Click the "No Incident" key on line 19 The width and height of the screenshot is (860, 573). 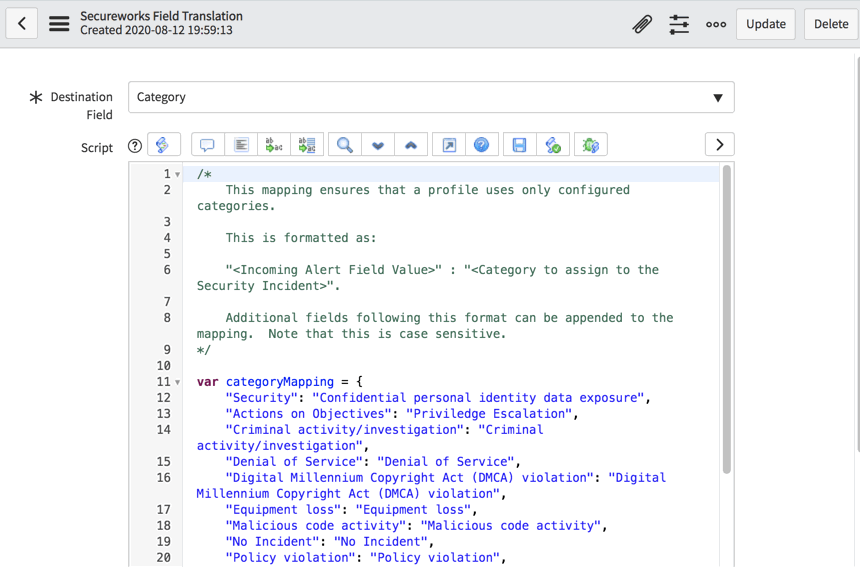tap(272, 541)
